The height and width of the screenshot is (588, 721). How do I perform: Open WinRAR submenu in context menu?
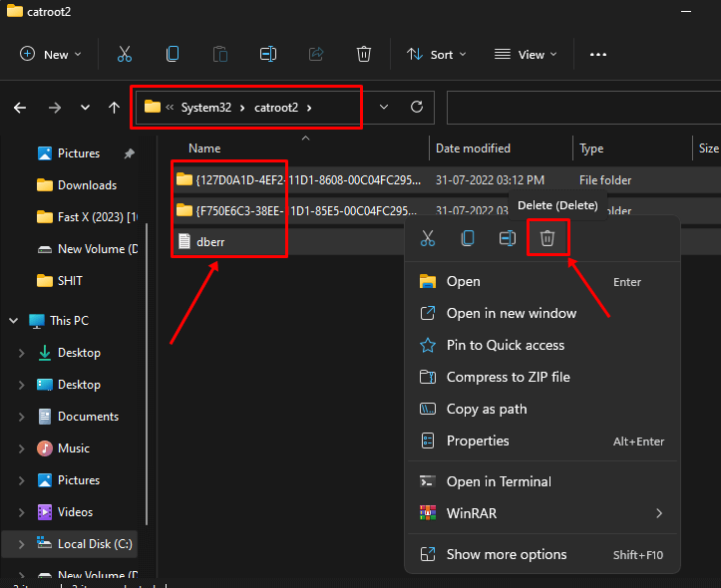pyautogui.click(x=472, y=513)
